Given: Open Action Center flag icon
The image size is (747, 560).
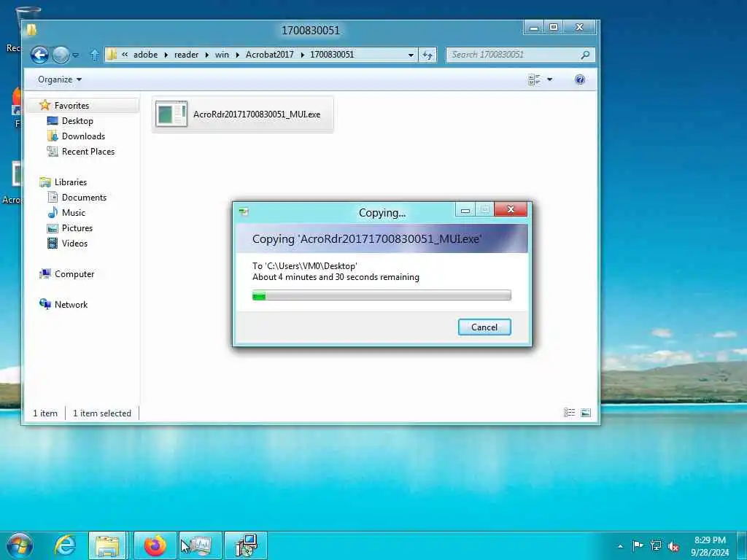Looking at the screenshot, I should point(638,545).
